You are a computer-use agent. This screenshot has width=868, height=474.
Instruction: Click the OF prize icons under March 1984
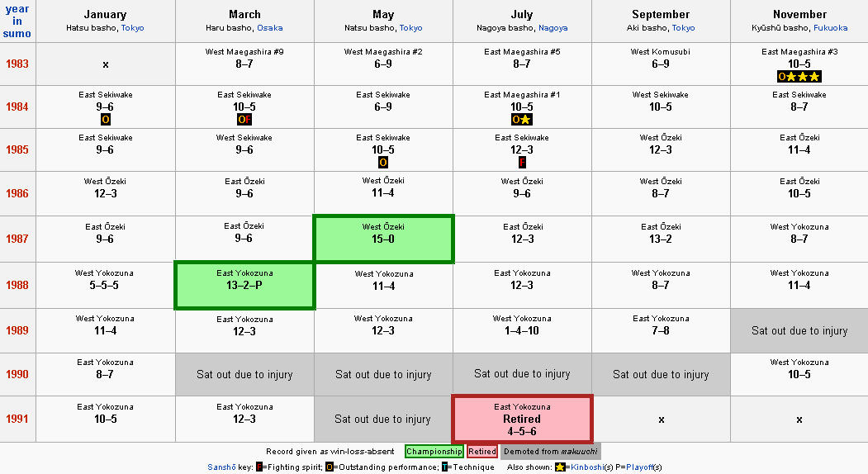[244, 120]
